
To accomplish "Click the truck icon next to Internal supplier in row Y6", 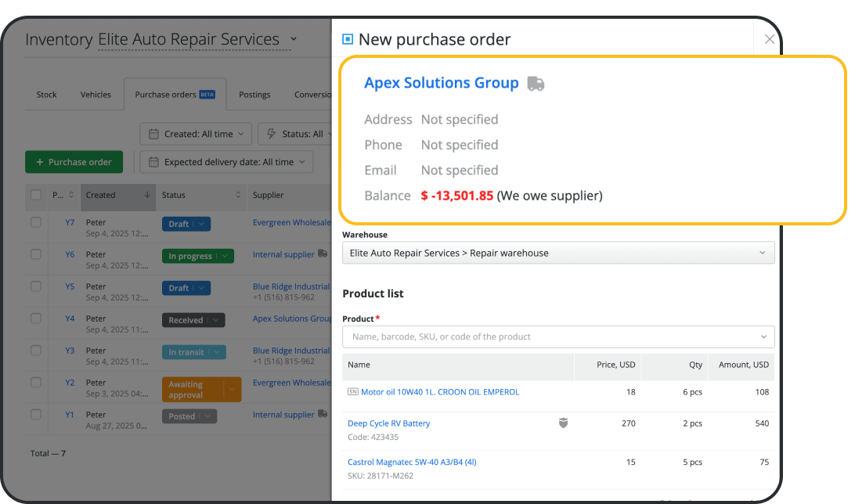I will click(323, 254).
